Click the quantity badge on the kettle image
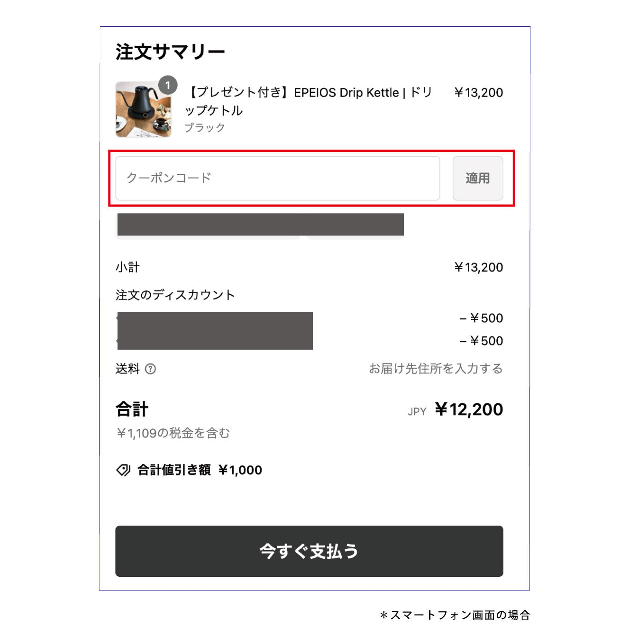This screenshot has width=644, height=644. tap(168, 85)
